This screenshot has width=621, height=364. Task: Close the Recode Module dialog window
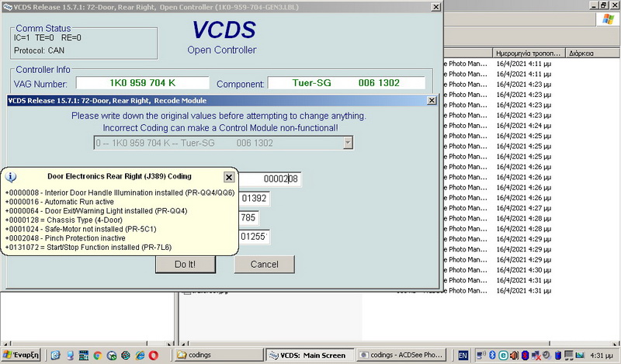(x=432, y=101)
